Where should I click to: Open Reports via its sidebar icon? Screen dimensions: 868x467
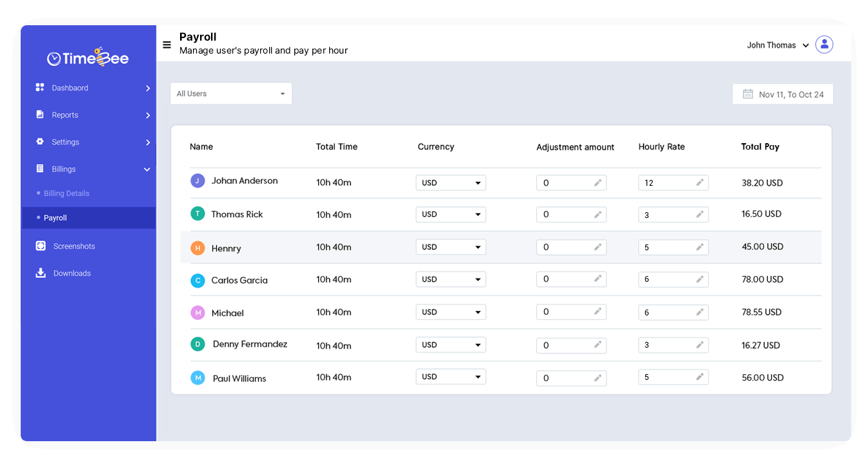coord(39,115)
